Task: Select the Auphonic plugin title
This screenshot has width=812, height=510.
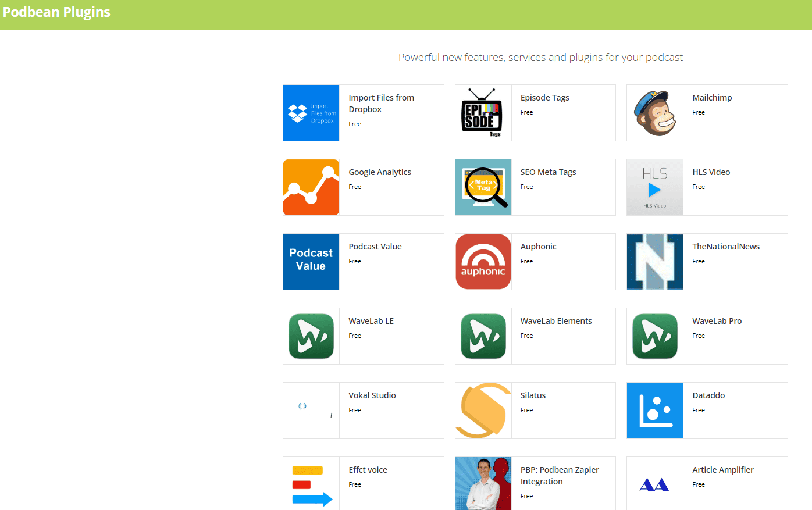Action: click(539, 247)
